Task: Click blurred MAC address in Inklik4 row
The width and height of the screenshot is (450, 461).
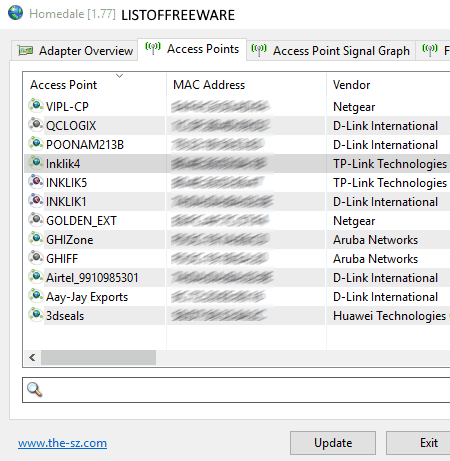Action: [219, 163]
